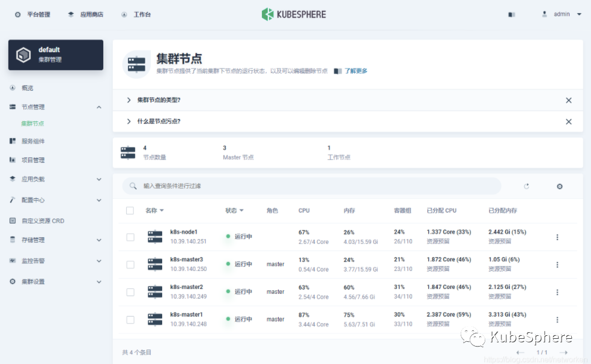The height and width of the screenshot is (364, 591).
Task: Filter by the 状态 status column
Action: (x=234, y=211)
